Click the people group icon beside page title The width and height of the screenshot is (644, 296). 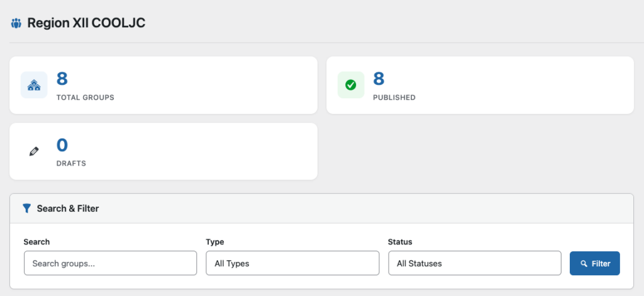(16, 23)
